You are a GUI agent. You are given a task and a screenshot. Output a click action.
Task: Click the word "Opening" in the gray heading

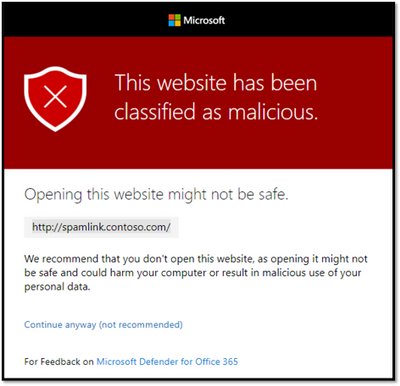pos(53,195)
